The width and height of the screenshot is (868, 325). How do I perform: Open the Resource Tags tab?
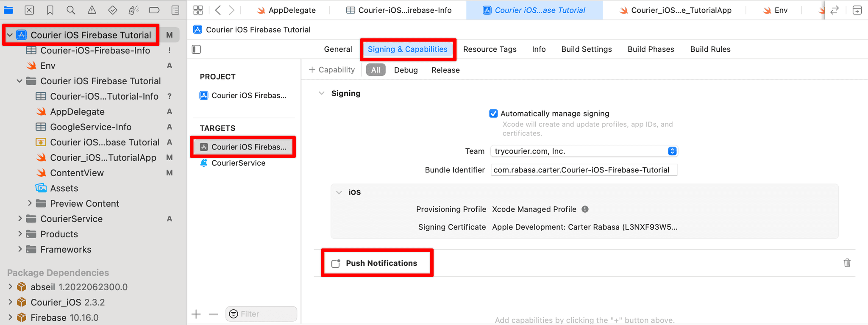[x=490, y=49]
